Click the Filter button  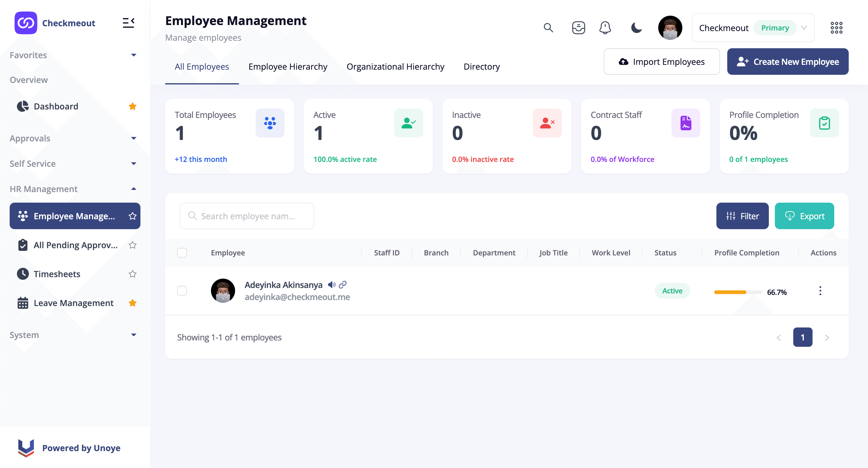point(742,216)
